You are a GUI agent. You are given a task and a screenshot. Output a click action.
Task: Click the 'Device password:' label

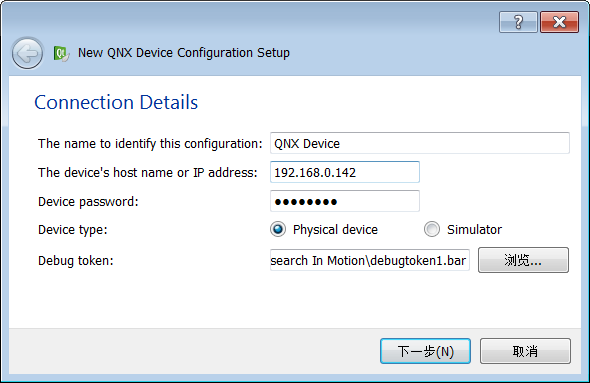tap(88, 202)
